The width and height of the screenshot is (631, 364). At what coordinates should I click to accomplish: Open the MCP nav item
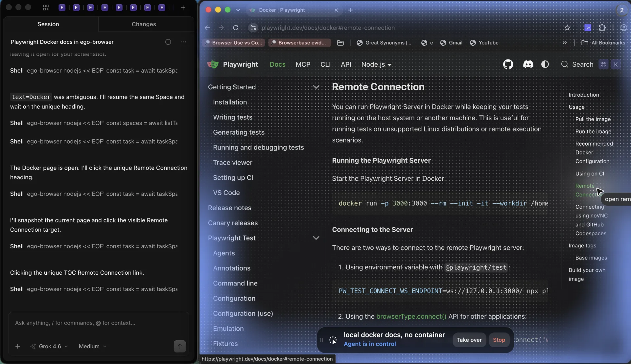coord(303,64)
